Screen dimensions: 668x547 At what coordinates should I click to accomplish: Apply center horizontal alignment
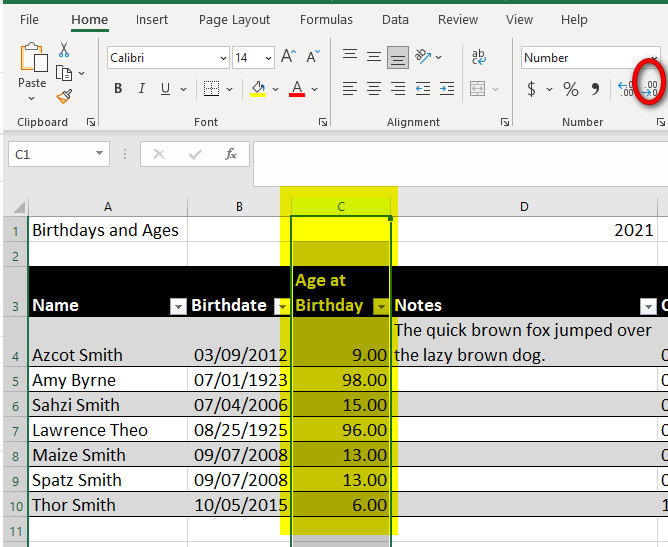[373, 89]
